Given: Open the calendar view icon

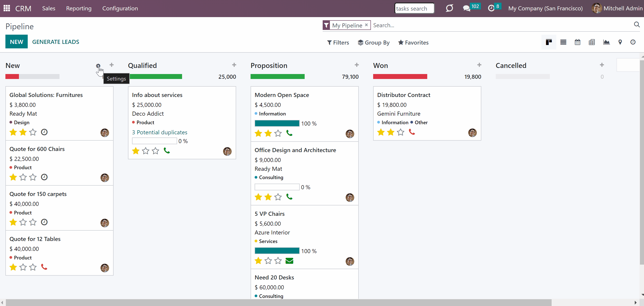Looking at the screenshot, I should [x=578, y=42].
